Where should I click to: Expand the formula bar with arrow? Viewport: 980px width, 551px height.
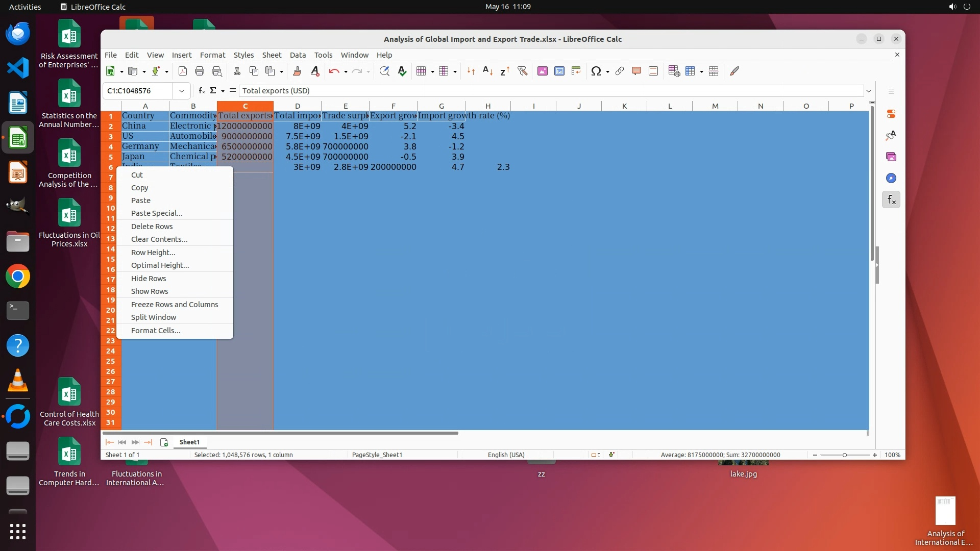click(x=868, y=91)
